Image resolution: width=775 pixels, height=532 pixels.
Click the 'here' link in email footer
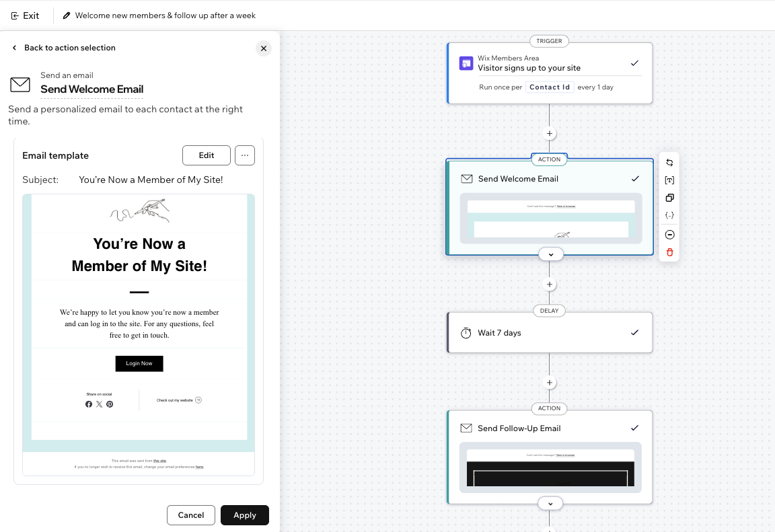pos(200,467)
